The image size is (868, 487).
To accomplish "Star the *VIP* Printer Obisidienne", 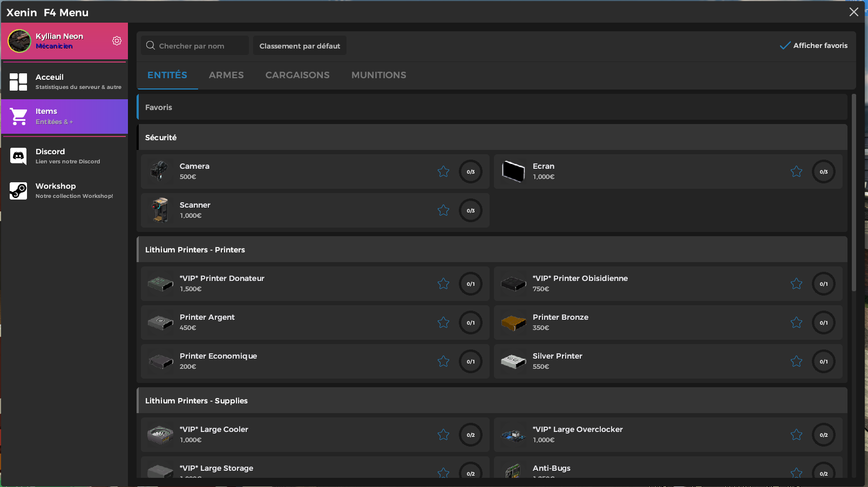I will [x=796, y=284].
